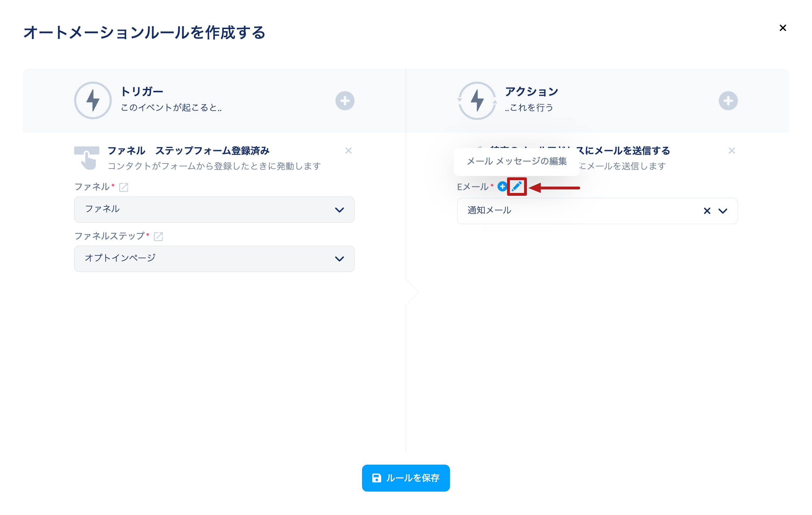812x515 pixels.
Task: Remove the ファネル ステップフォーム登録済み trigger
Action: 348,151
